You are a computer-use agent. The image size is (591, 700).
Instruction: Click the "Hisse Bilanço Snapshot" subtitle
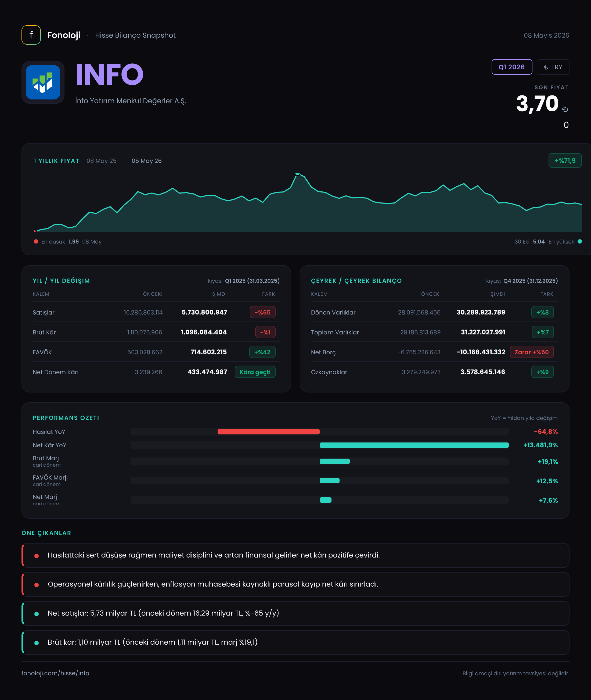(135, 35)
